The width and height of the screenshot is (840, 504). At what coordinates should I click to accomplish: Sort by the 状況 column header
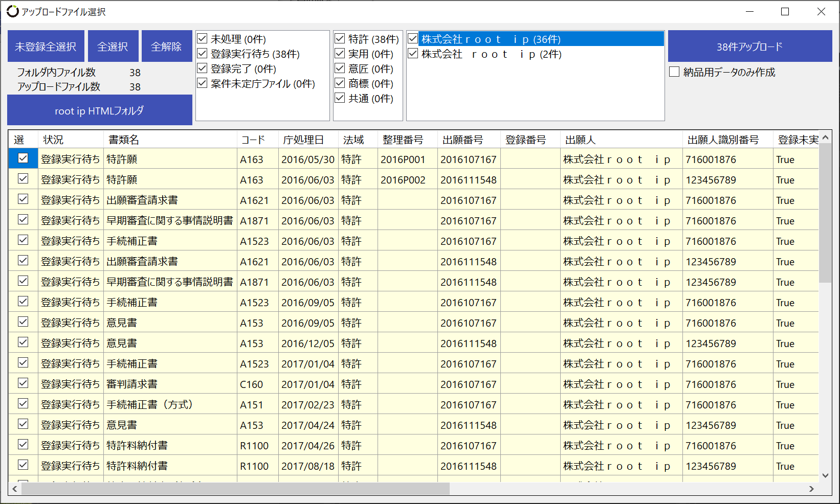click(x=71, y=140)
